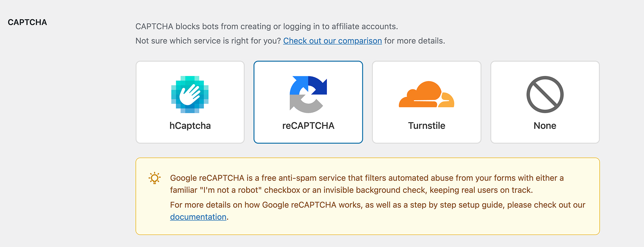
Task: Select the Turnstile text label
Action: pyautogui.click(x=426, y=126)
